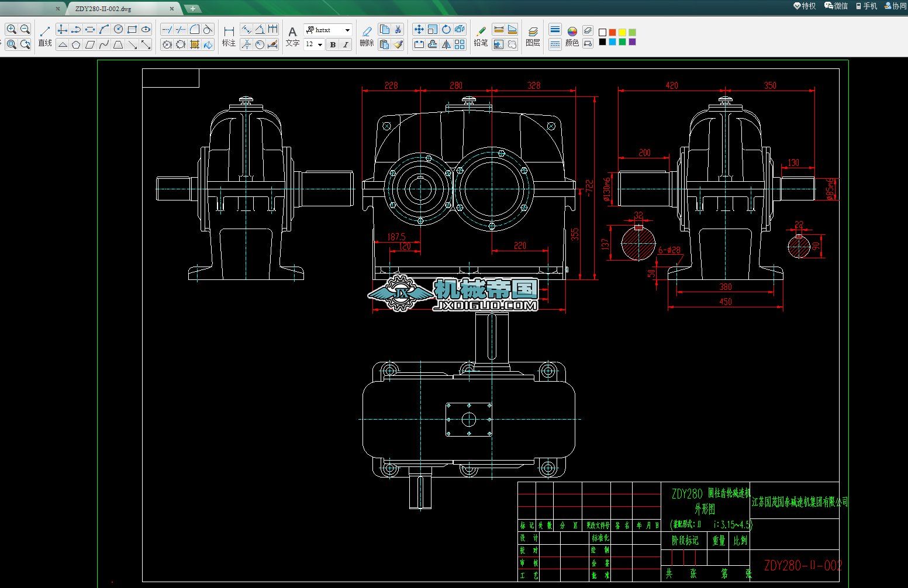Select the zoom in magnifier tool
Screen dimensions: 908x588
(11, 29)
